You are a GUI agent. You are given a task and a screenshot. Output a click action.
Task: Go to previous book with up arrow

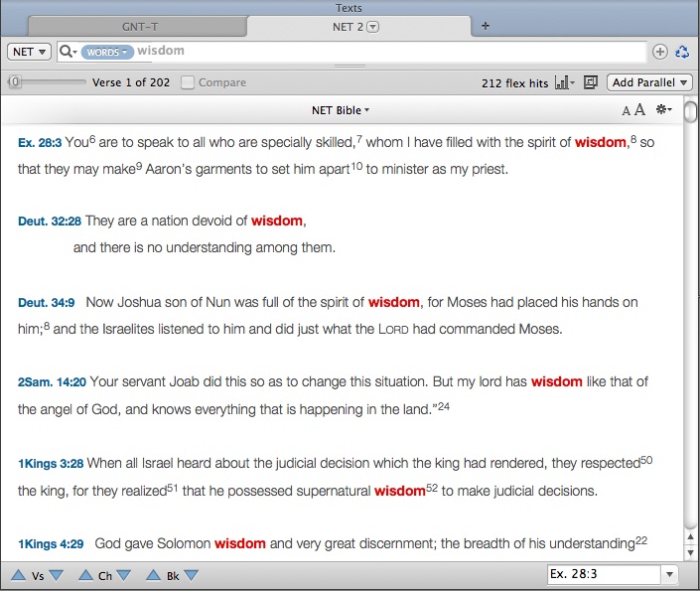[x=154, y=575]
